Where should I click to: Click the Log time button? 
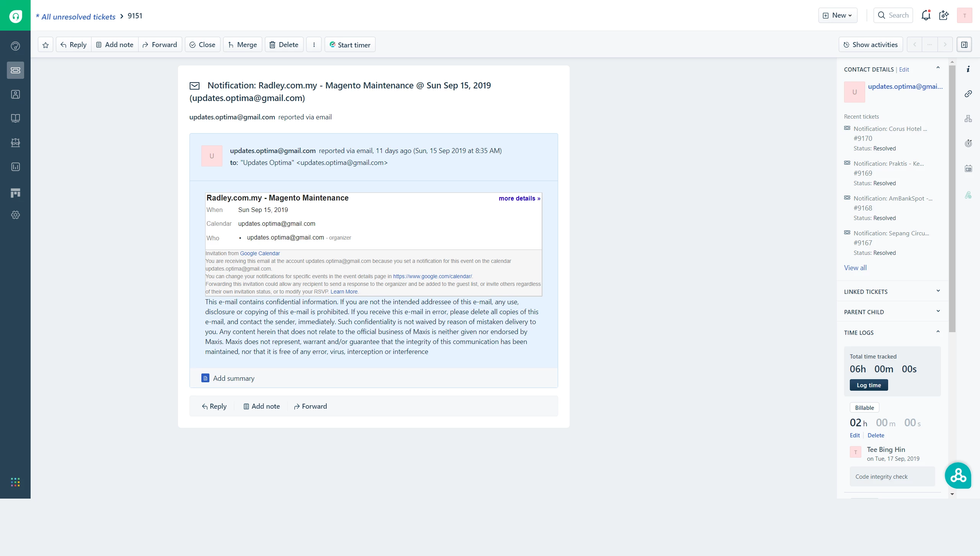tap(868, 385)
